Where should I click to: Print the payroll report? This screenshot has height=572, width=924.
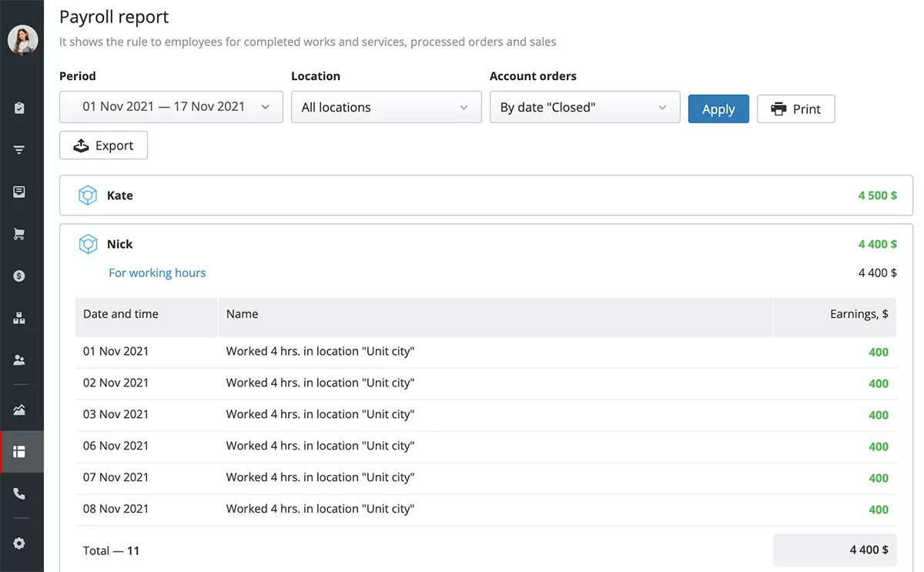pos(796,109)
